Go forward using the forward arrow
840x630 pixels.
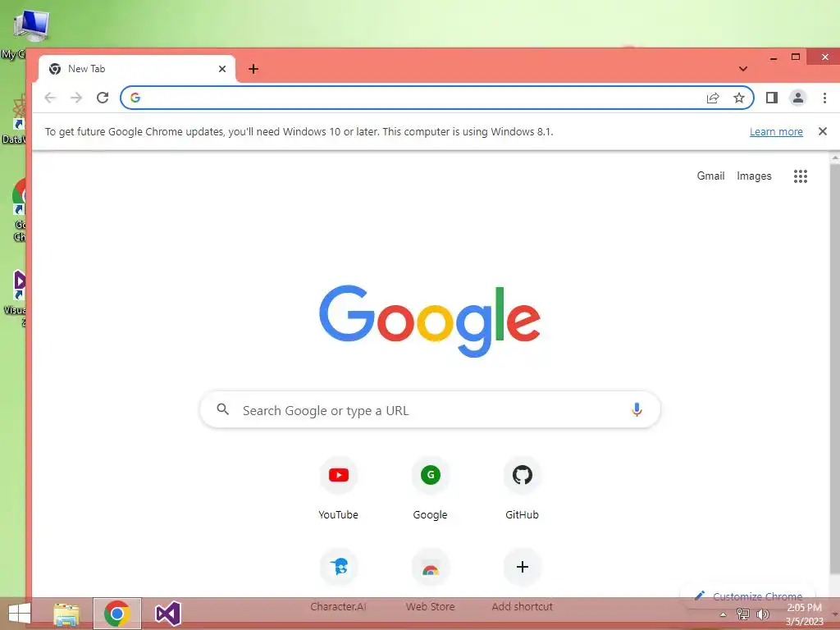[76, 98]
